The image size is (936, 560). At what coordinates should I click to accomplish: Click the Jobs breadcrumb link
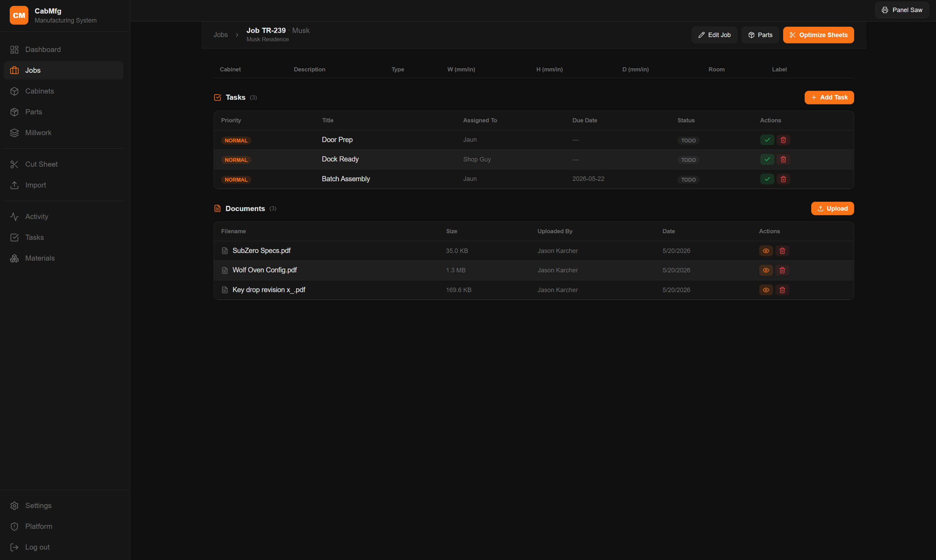[x=220, y=35]
